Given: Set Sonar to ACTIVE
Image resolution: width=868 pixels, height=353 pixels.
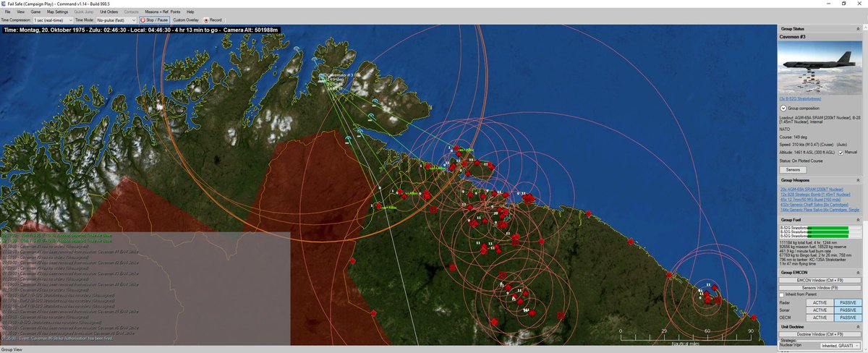Looking at the screenshot, I should (x=820, y=310).
